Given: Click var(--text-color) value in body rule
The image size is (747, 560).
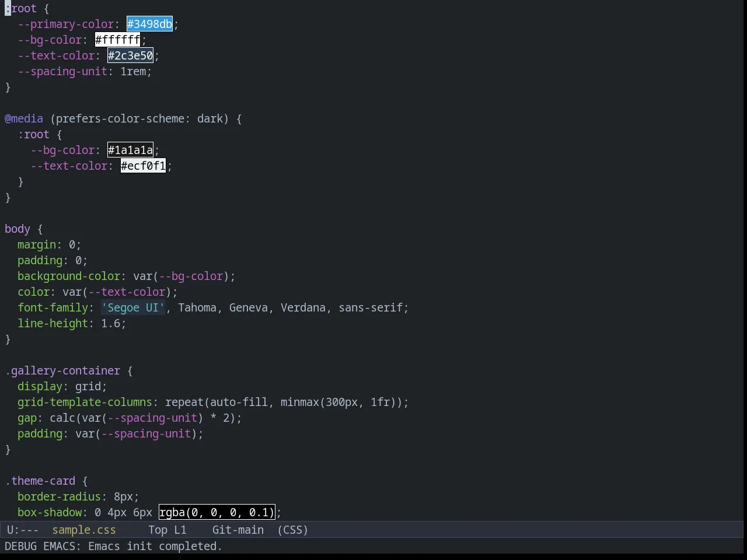Looking at the screenshot, I should point(117,292).
